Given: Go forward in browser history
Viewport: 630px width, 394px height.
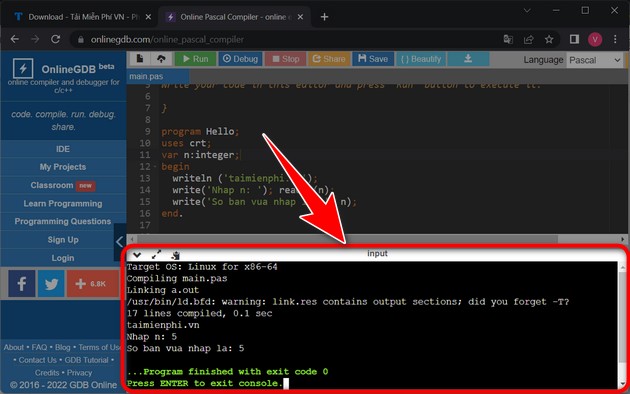Looking at the screenshot, I should click(35, 39).
